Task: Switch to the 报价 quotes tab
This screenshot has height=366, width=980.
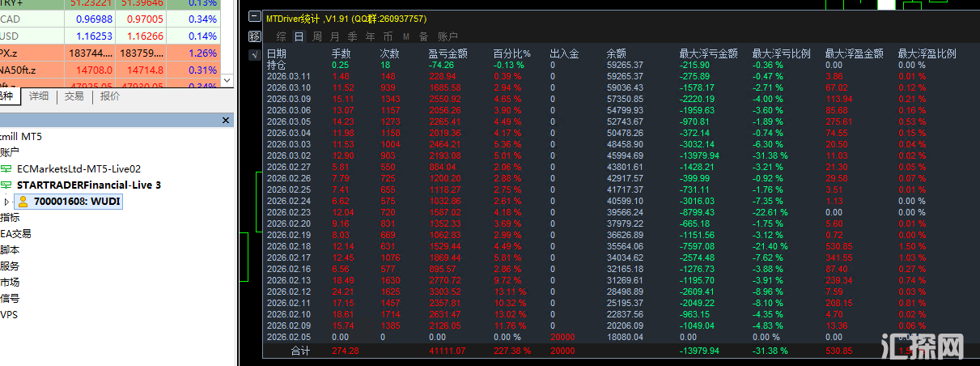Action: coord(110,96)
